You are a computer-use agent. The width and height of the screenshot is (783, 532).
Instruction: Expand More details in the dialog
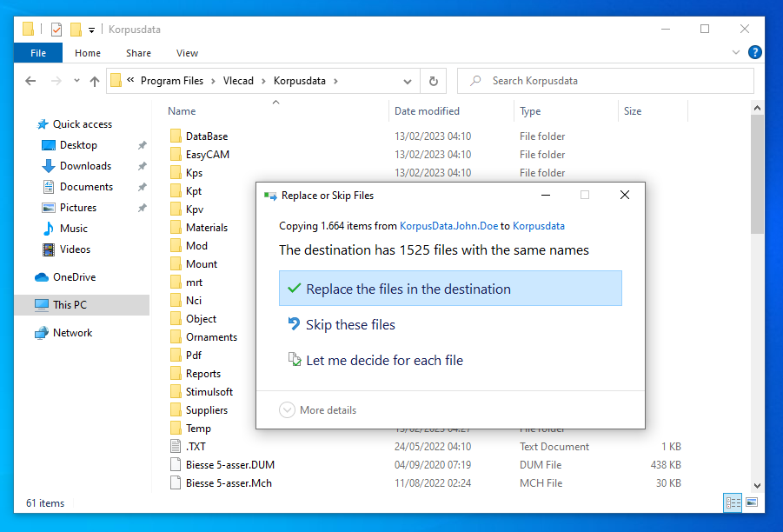coord(317,410)
